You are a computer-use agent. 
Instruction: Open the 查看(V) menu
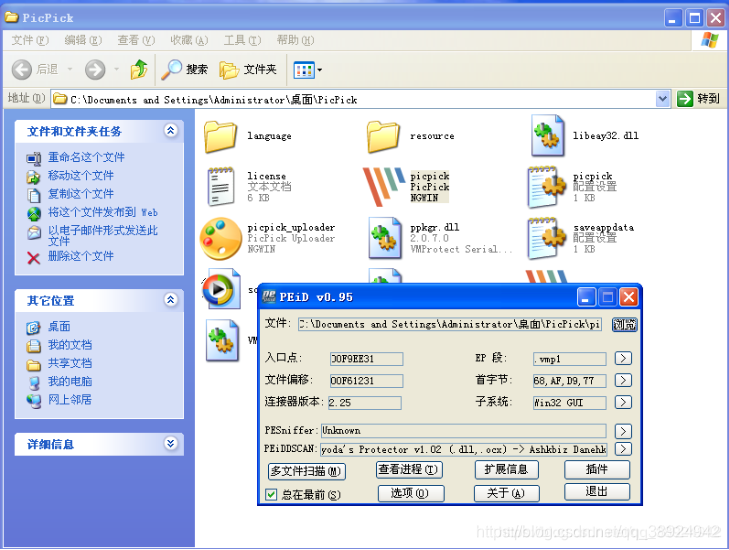point(136,40)
